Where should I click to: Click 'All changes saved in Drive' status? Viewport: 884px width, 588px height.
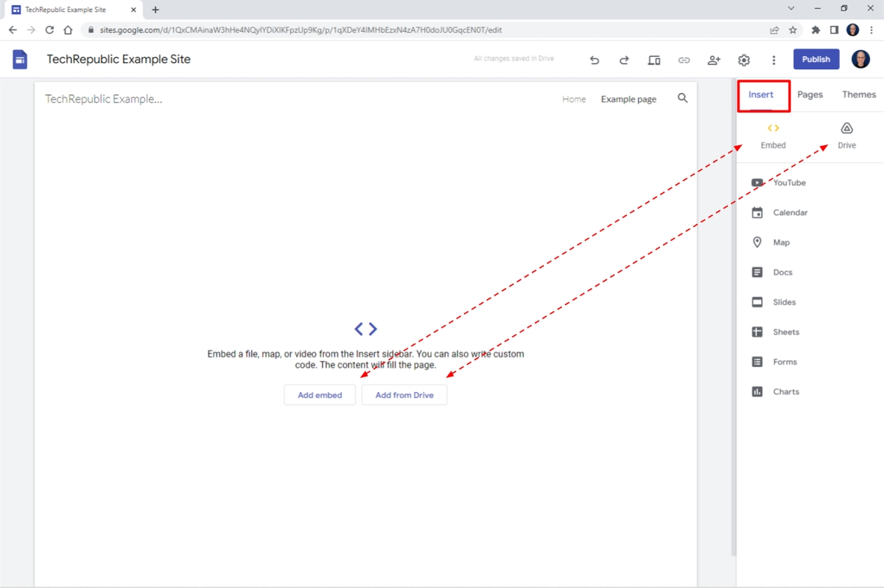(513, 59)
